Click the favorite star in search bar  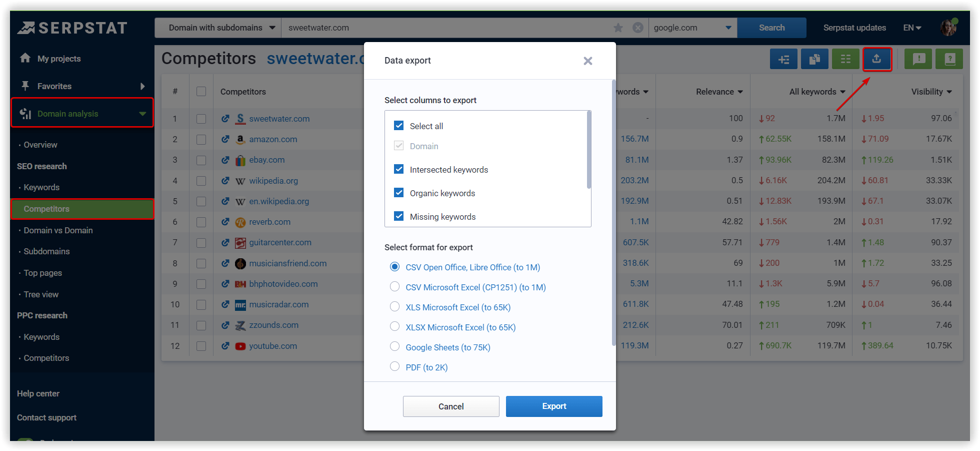click(x=618, y=28)
